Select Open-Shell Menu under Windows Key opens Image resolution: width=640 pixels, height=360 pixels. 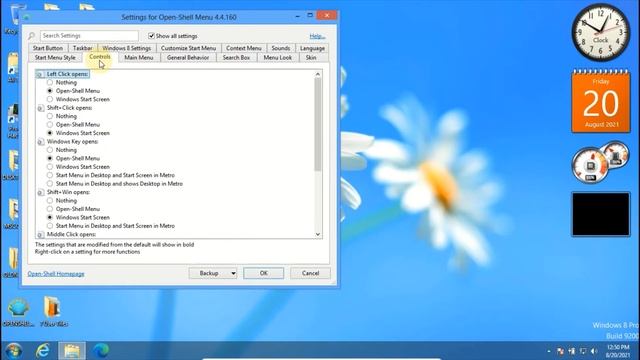[x=50, y=158]
